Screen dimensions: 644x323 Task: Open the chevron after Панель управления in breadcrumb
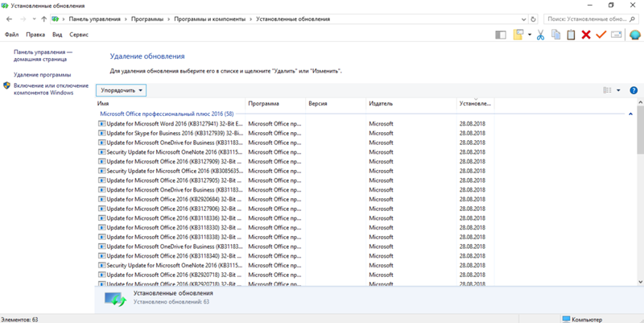(x=126, y=19)
